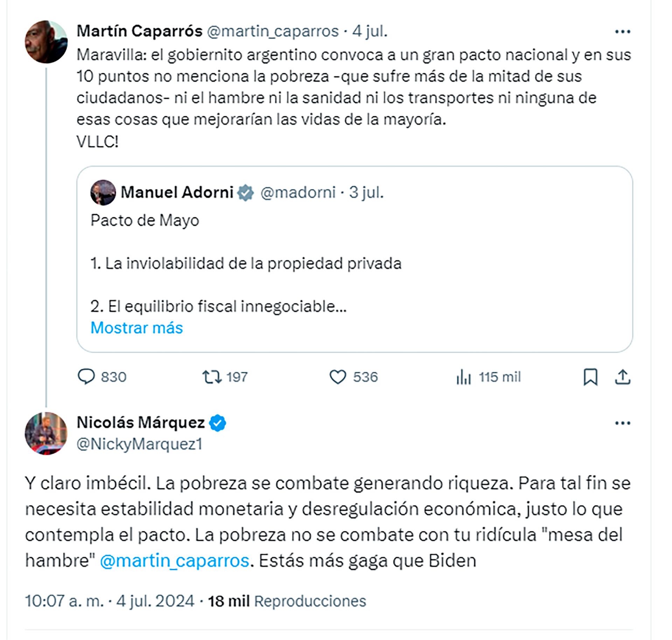Open the Martín Caparrós display name
Image resolution: width=672 pixels, height=640 pixels.
139,31
